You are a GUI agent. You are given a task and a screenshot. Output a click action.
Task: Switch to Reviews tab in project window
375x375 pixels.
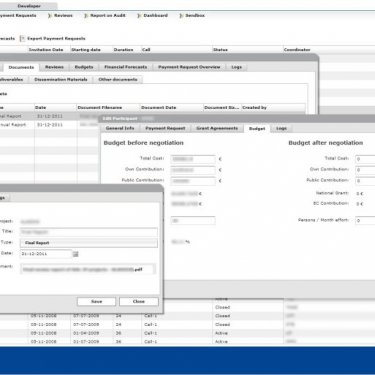click(54, 67)
